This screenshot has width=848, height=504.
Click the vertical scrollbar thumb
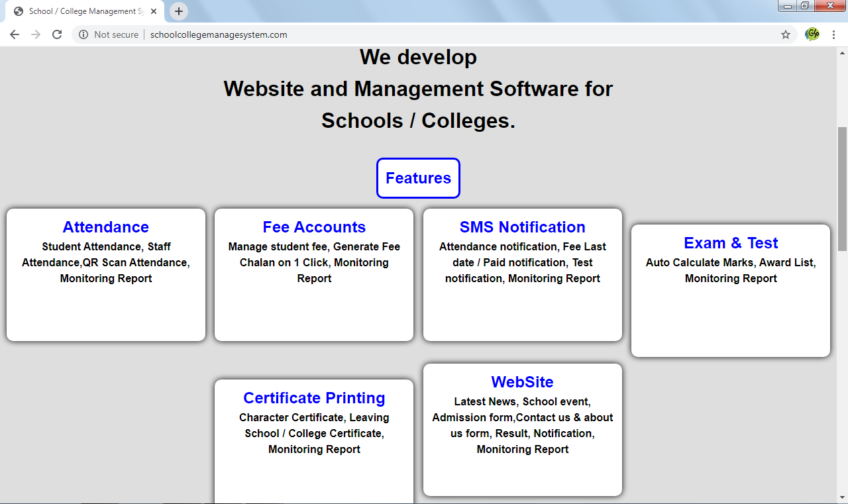coord(842,189)
